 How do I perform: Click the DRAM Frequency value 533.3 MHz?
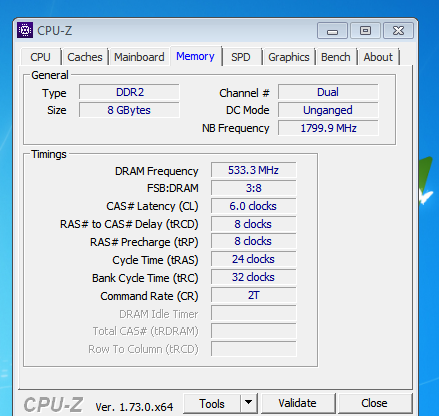[253, 170]
